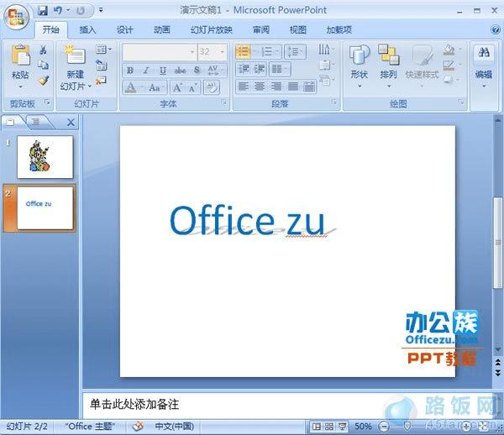Decrease list indent level
The image size is (504, 435).
(x=244, y=69)
